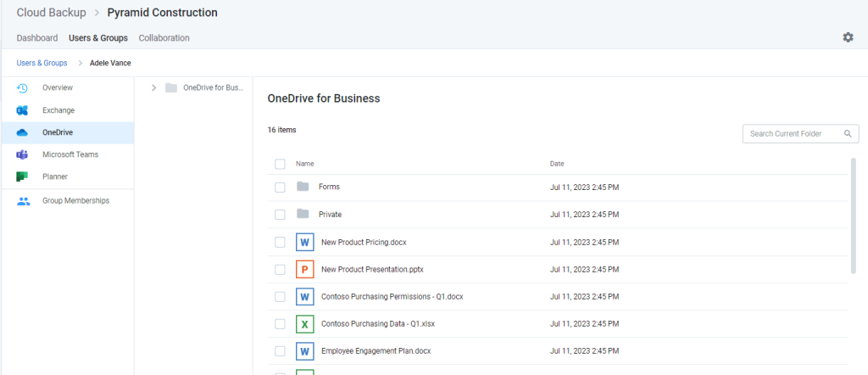Viewport: 868px width, 375px height.
Task: Click Word icon for Employee Engagement Plan.docx
Action: [x=304, y=350]
